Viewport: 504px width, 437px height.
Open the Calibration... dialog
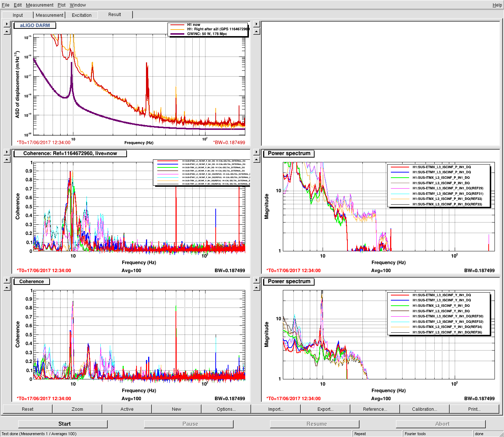click(x=425, y=409)
